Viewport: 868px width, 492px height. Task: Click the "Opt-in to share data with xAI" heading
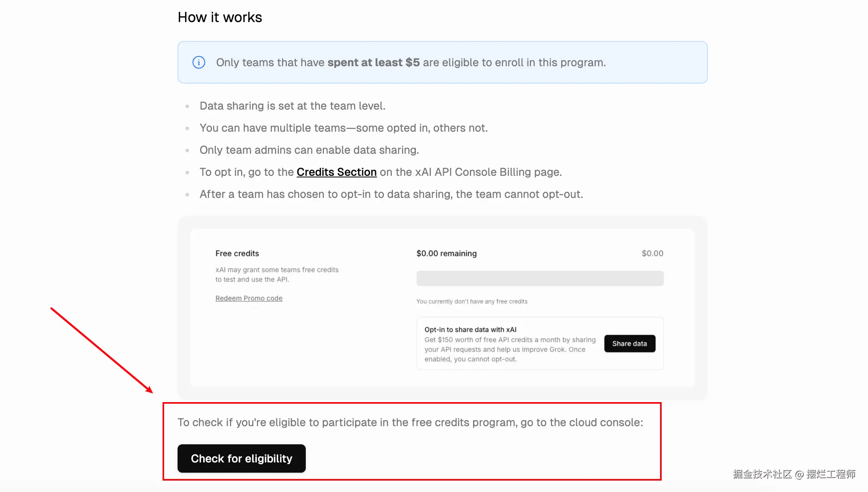pyautogui.click(x=470, y=330)
